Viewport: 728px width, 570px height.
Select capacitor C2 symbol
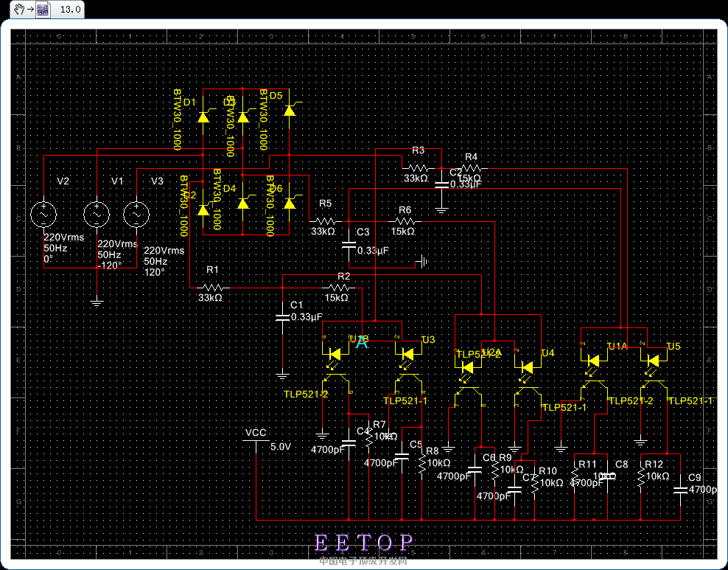click(441, 184)
